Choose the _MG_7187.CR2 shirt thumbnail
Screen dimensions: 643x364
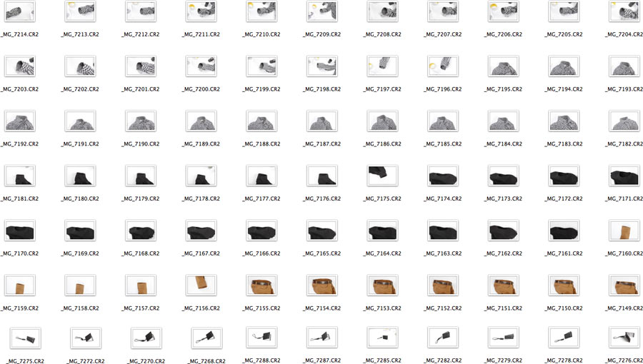[322, 121]
